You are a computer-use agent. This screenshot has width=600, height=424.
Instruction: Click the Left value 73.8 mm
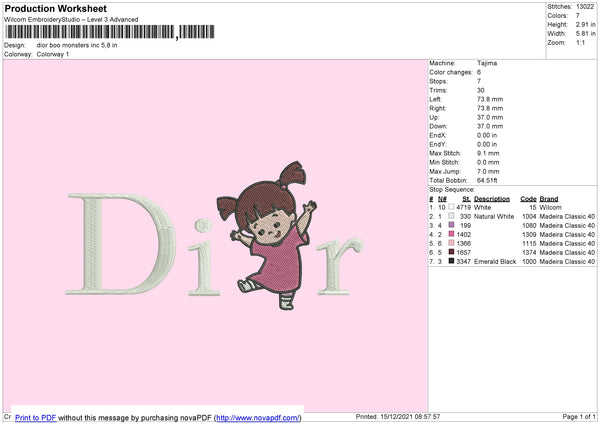tap(490, 99)
